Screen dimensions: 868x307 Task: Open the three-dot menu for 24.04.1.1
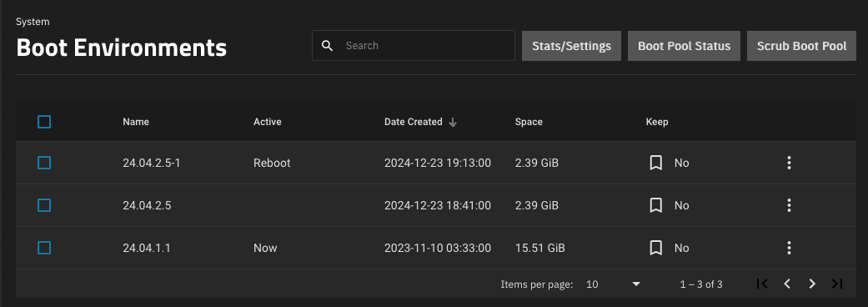(x=789, y=248)
